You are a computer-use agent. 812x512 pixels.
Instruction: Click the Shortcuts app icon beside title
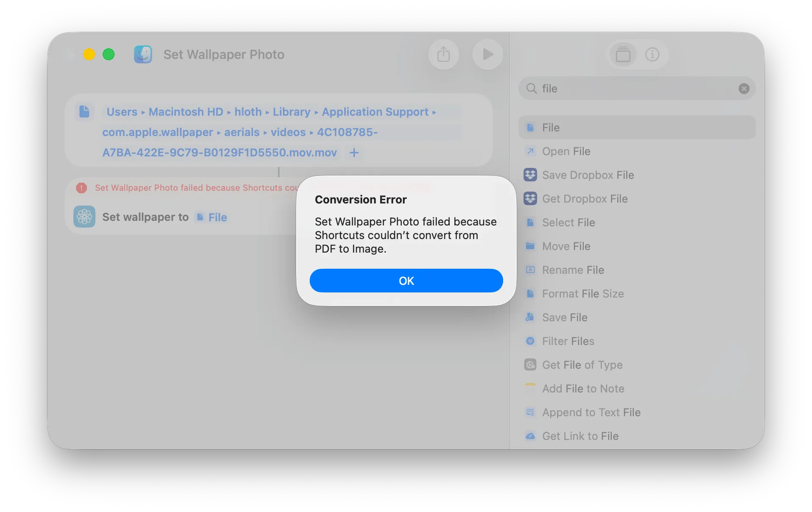143,54
